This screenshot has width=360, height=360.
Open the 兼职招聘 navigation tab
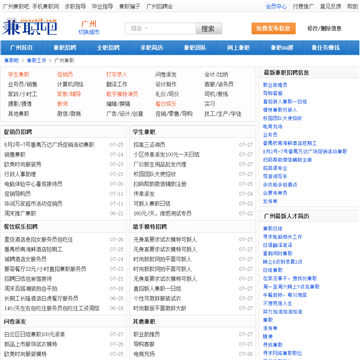point(65,48)
